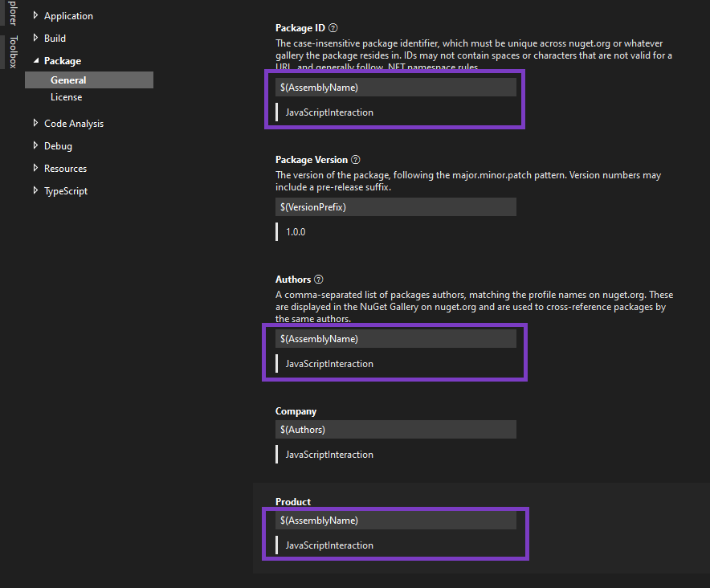Click the Package Version help icon
This screenshot has height=588, width=710.
click(356, 160)
